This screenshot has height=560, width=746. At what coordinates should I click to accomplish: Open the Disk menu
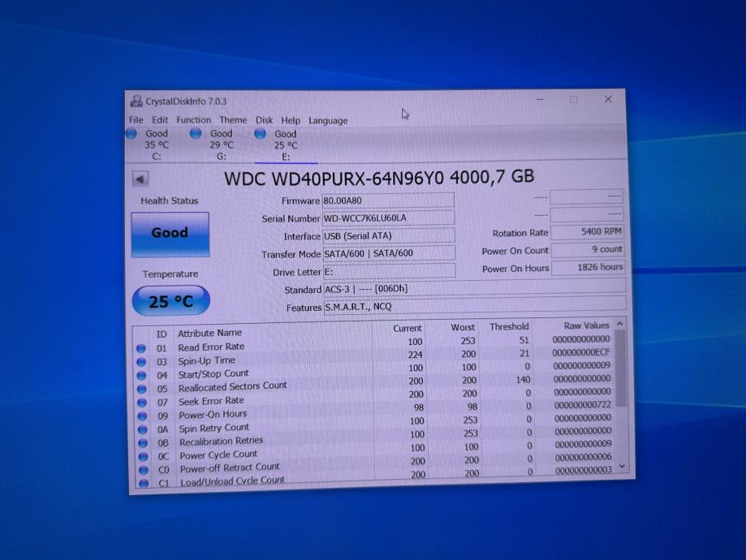point(264,120)
